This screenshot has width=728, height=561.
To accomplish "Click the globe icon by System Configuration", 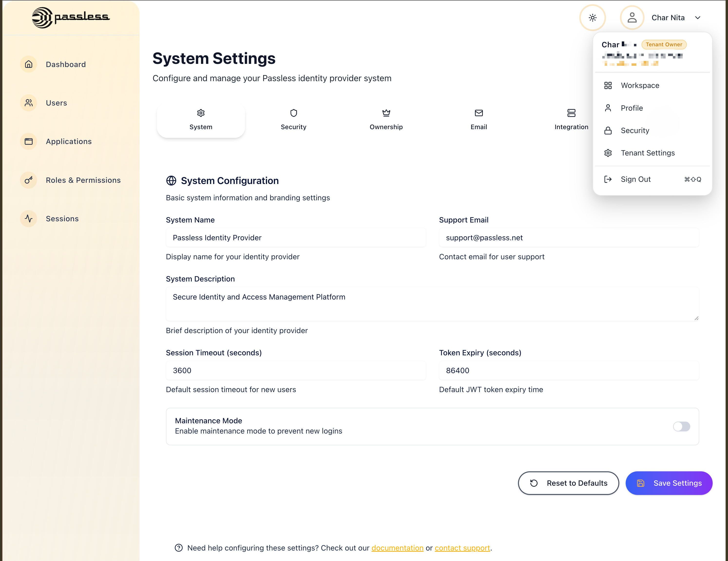I will (x=171, y=181).
